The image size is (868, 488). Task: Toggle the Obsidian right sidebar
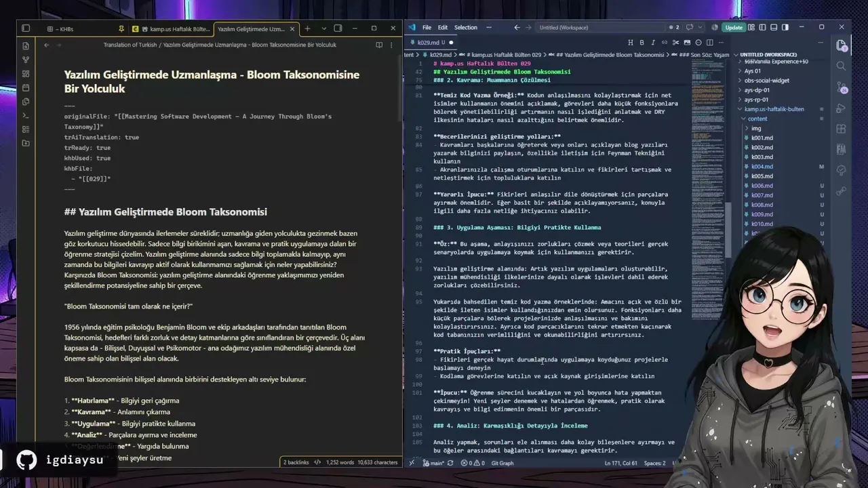point(338,28)
